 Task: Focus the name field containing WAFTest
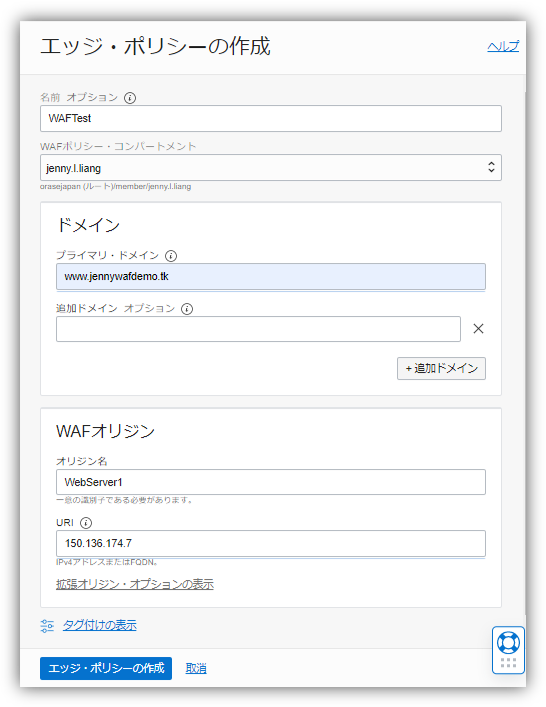tap(271, 119)
